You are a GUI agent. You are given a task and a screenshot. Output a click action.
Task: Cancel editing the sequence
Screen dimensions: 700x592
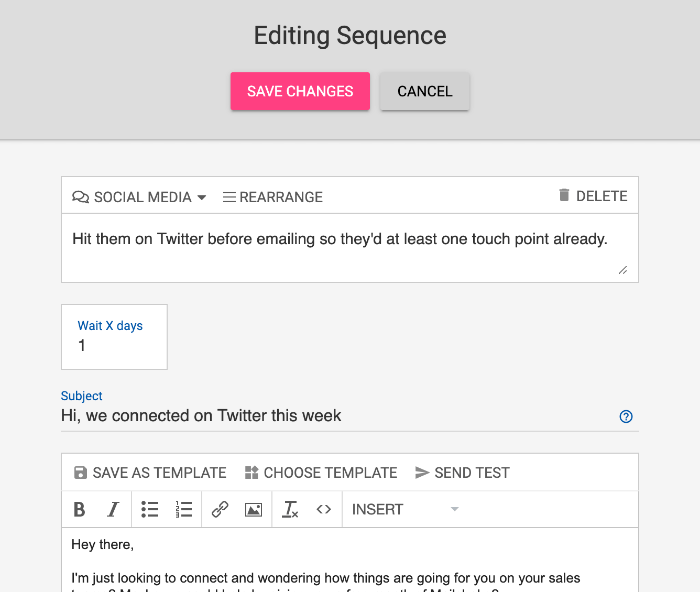(424, 91)
